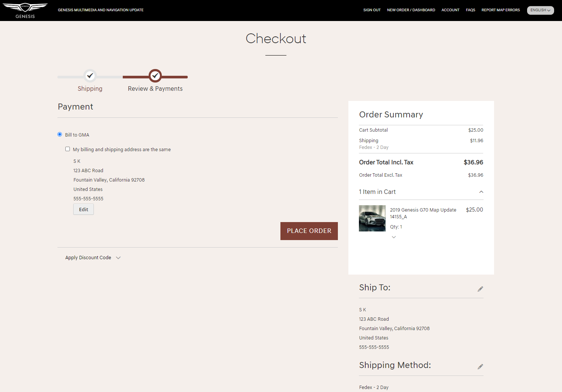
Task: Click the Shipping step checkmark circle
Action: [x=90, y=76]
